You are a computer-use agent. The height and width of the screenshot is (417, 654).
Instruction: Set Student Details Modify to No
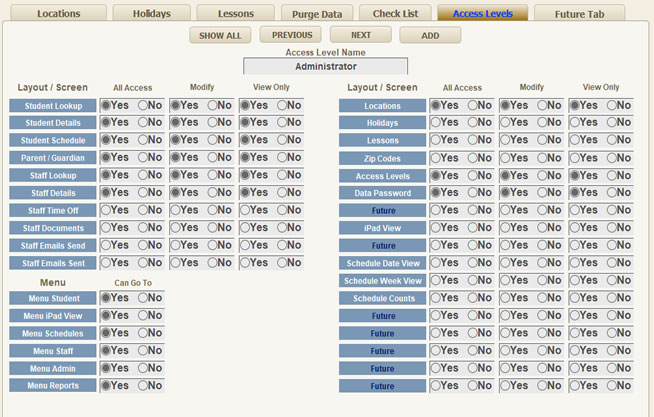tap(213, 122)
